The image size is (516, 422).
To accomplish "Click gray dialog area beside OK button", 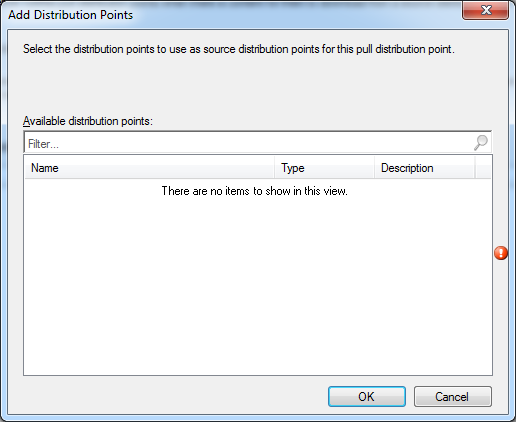I will pos(167,397).
